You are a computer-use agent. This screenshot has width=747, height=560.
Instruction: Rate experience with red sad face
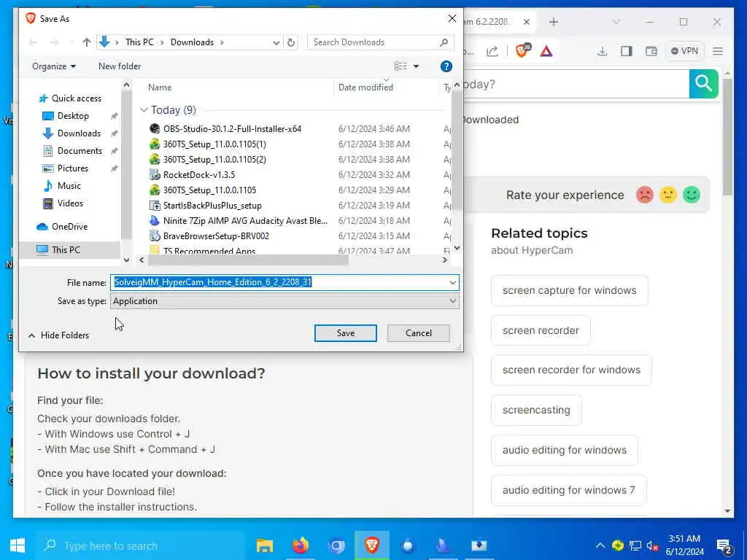645,195
